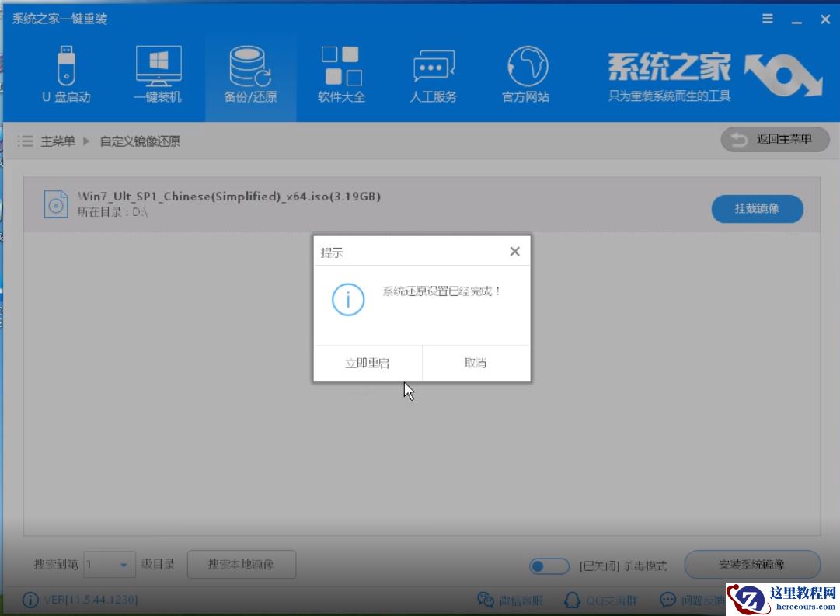
Task: Click 挂载镜像 to mount the image
Action: (757, 209)
